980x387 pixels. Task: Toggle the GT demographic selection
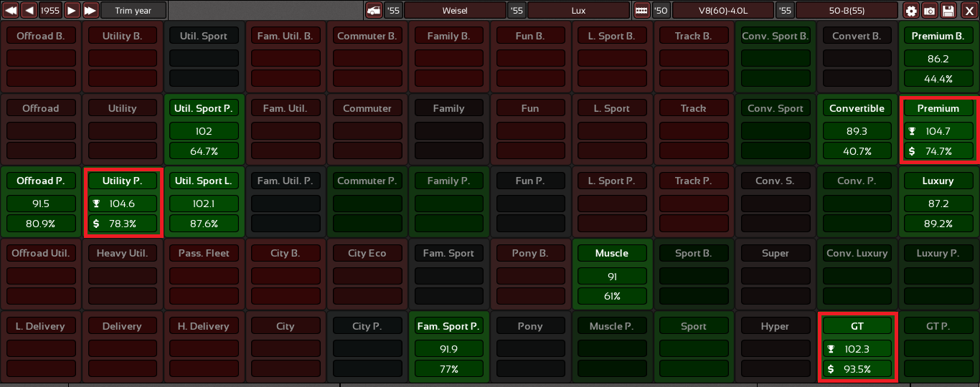pyautogui.click(x=857, y=326)
